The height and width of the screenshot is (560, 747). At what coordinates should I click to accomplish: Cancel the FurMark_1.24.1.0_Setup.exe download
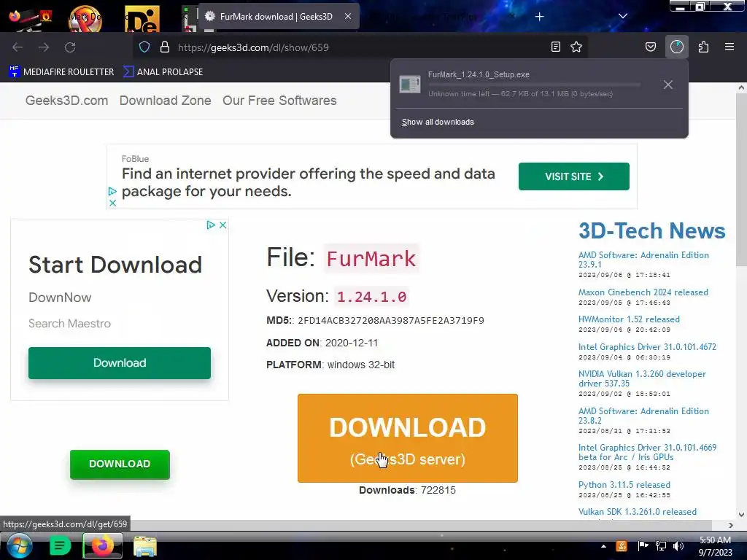click(x=668, y=85)
